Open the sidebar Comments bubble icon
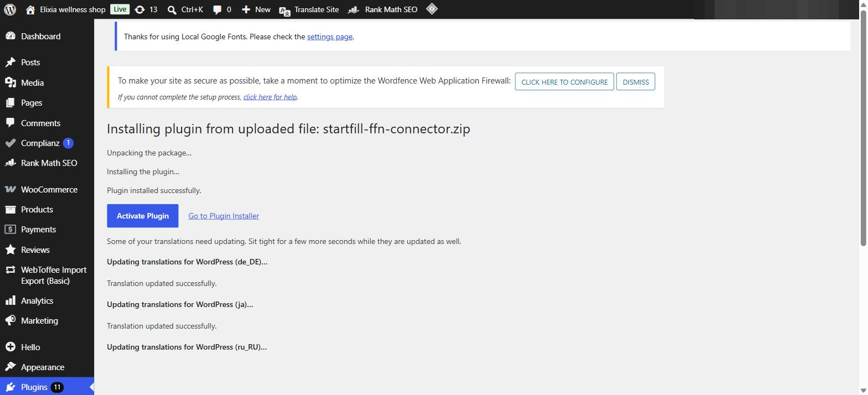This screenshot has height=395, width=868. (x=10, y=123)
